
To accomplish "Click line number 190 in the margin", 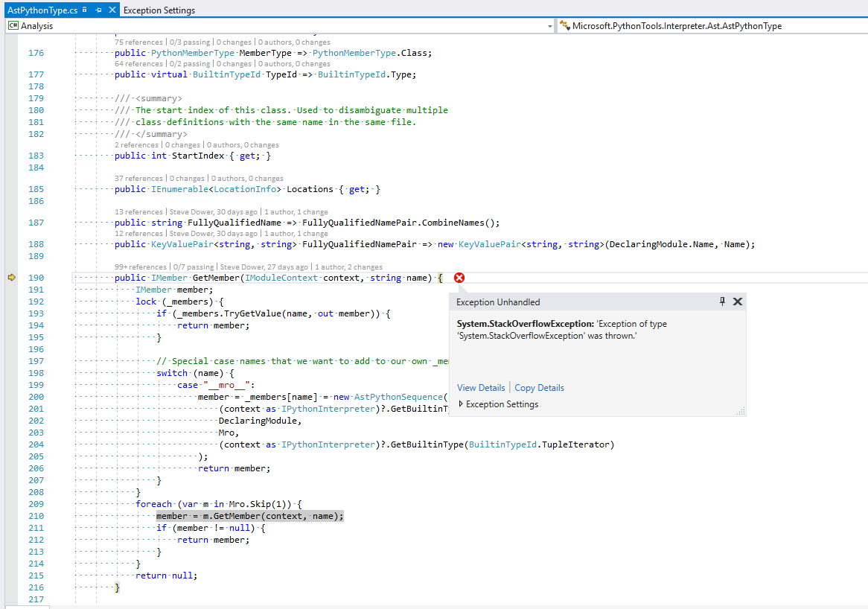I will (x=36, y=278).
